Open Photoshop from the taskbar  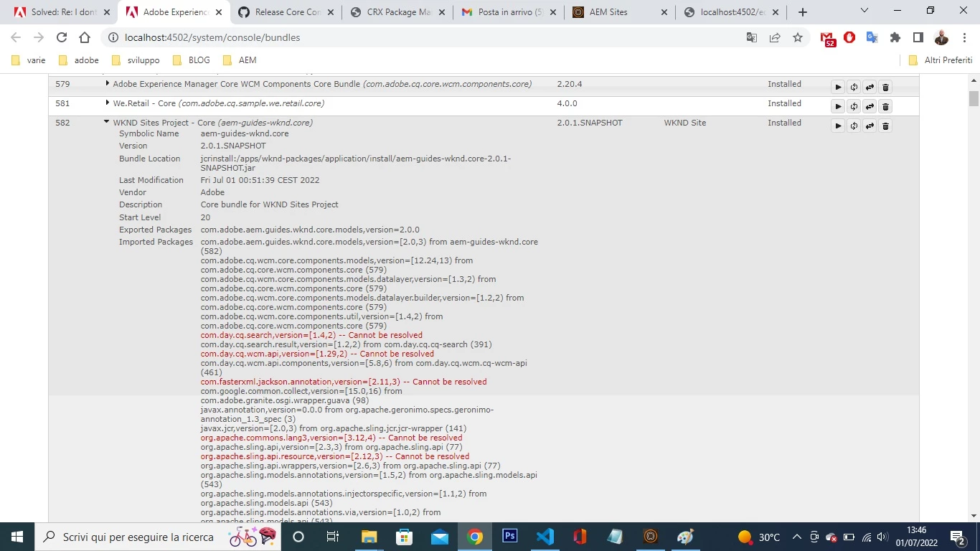pyautogui.click(x=510, y=537)
